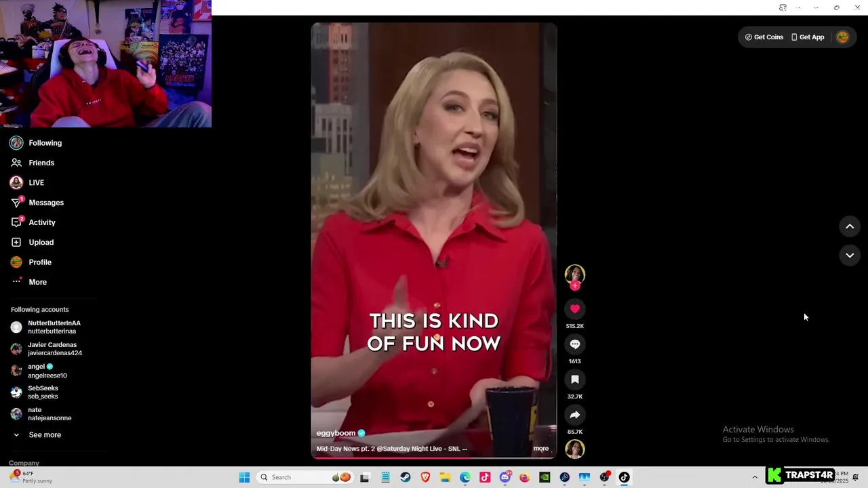Image resolution: width=868 pixels, height=488 pixels.
Task: Open nate natejeansonne account
Action: point(41,414)
